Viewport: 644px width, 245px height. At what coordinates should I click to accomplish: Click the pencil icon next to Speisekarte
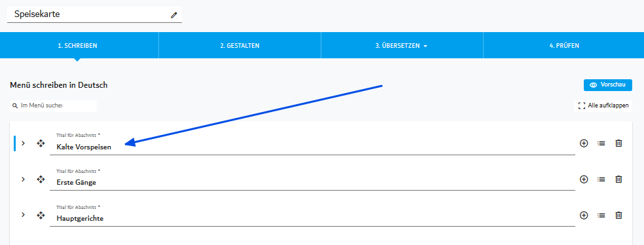click(173, 15)
